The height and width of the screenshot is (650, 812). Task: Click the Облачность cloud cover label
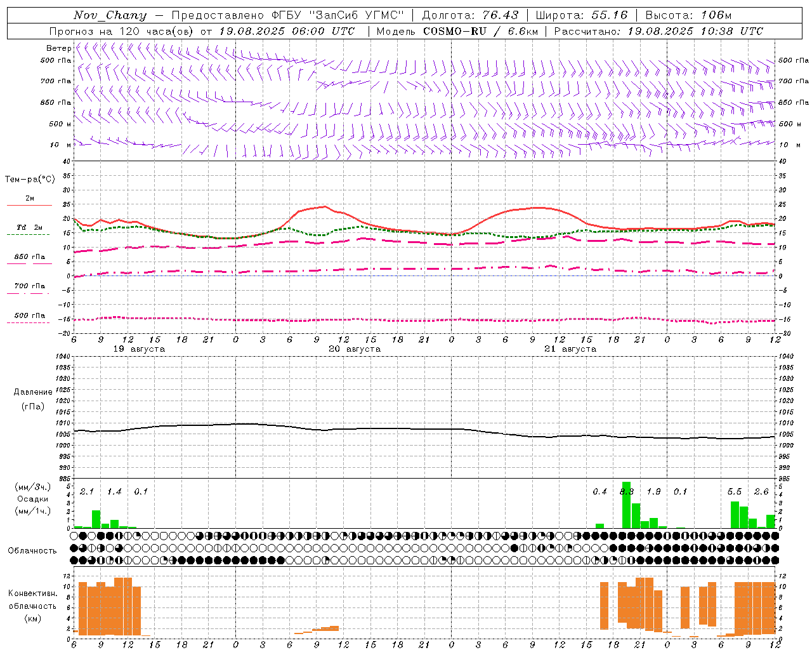(x=32, y=550)
